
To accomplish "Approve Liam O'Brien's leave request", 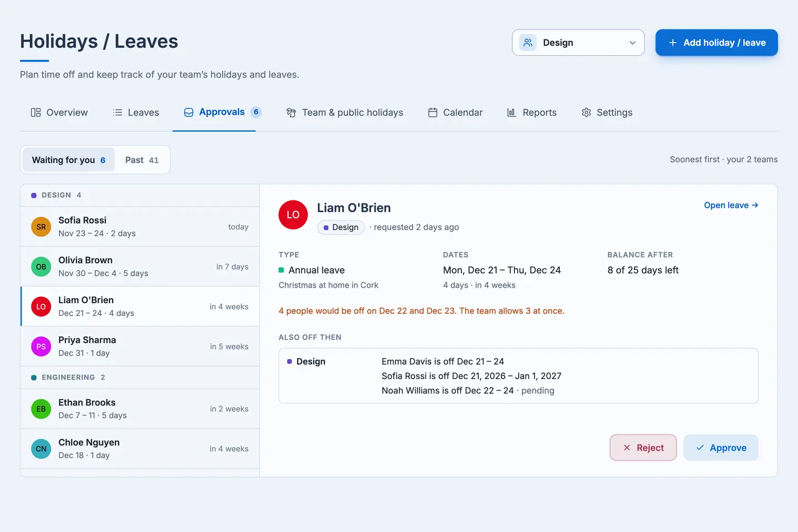I will [x=721, y=448].
